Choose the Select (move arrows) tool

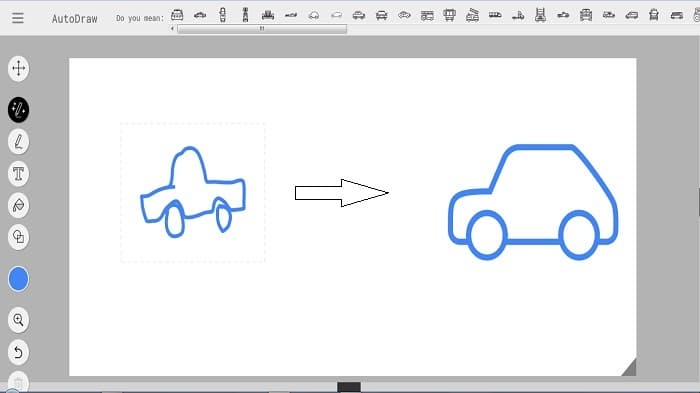click(18, 68)
